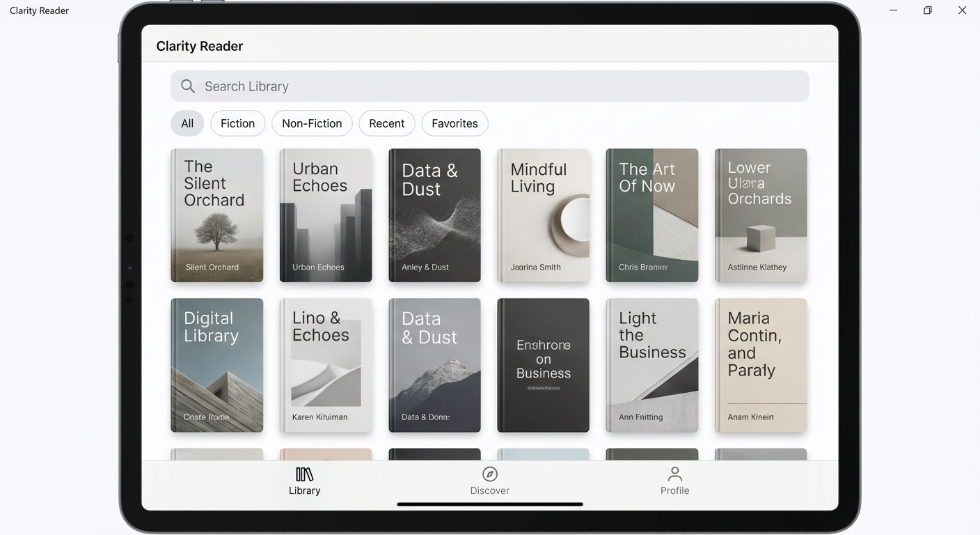Open the Profile person icon
Screen dimensions: 980x535
pos(674,474)
